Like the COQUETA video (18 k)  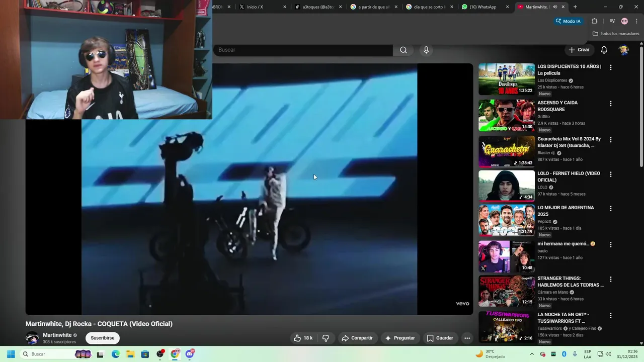coord(303,338)
